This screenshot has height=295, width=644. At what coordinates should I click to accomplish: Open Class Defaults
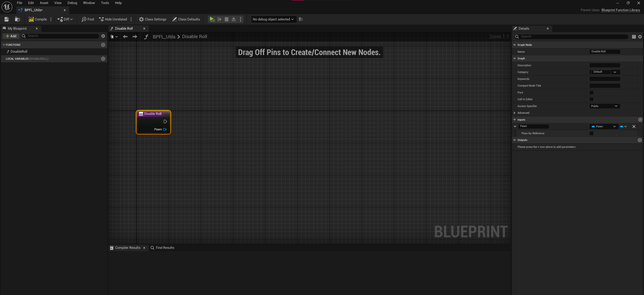tap(186, 19)
